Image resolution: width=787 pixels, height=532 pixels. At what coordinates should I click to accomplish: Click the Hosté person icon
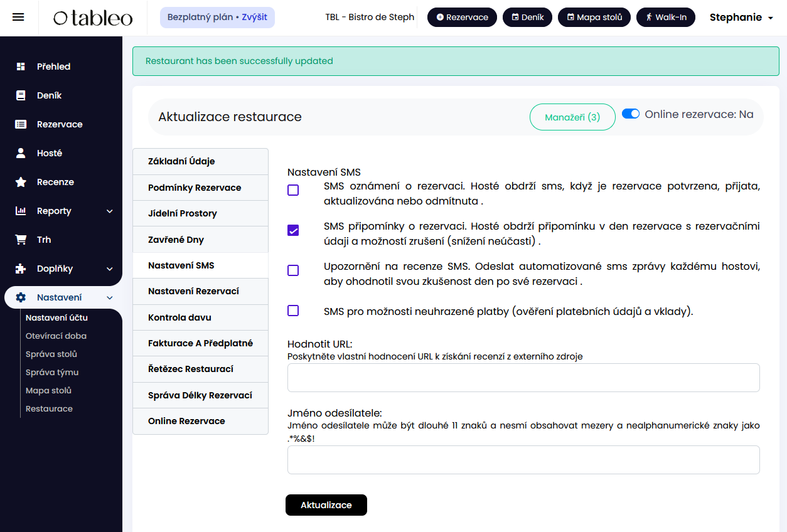point(21,153)
